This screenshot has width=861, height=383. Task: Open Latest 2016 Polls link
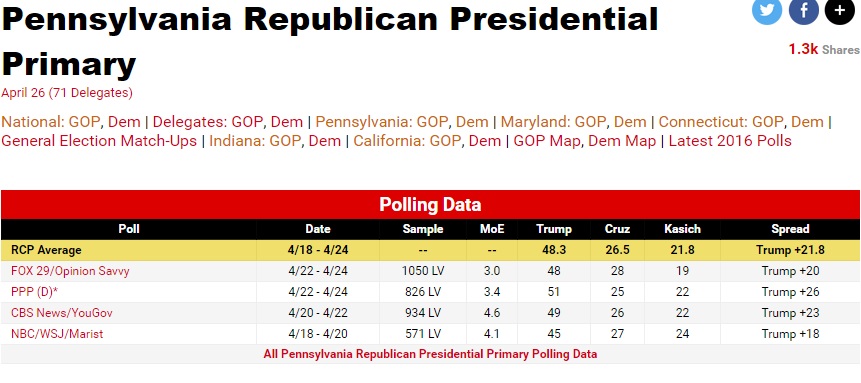[x=730, y=141]
